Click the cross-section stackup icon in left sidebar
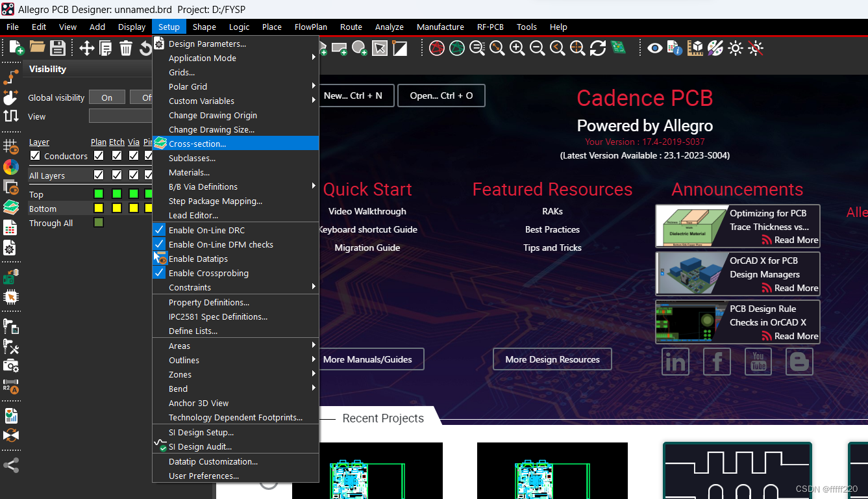The width and height of the screenshot is (868, 499). pyautogui.click(x=11, y=207)
